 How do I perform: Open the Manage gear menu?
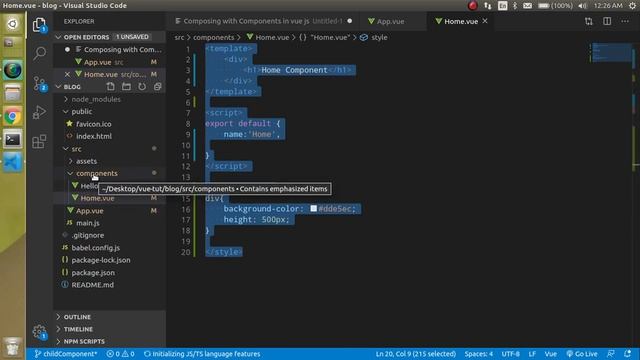tap(39, 331)
